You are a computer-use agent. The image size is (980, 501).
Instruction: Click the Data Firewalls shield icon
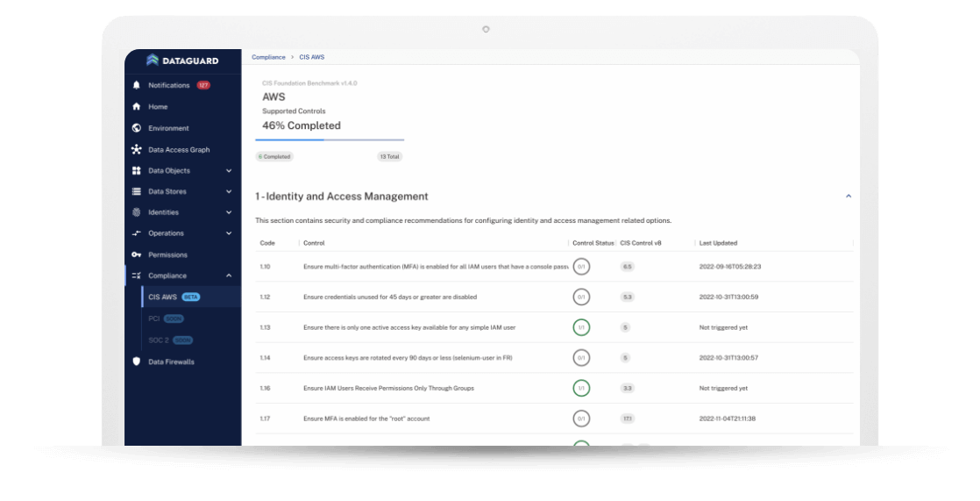click(136, 361)
